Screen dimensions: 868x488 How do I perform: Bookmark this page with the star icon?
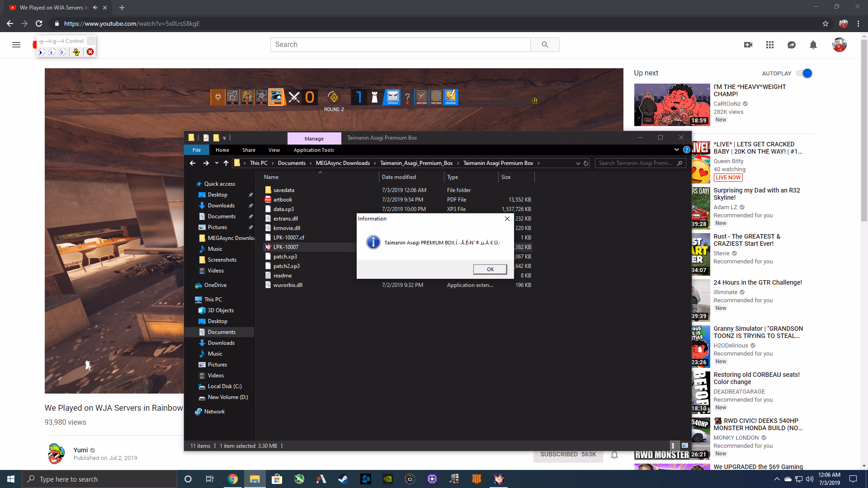click(x=826, y=23)
